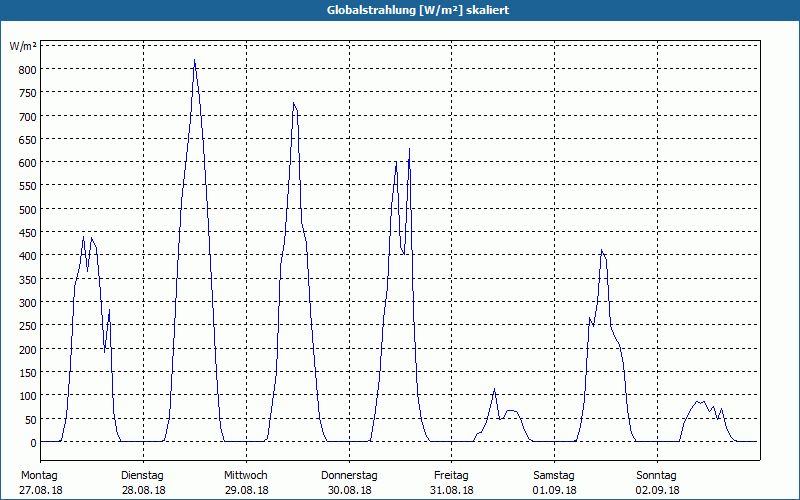Viewport: 800px width, 500px height.
Task: Click the 800 y-axis label
Action: coord(28,70)
